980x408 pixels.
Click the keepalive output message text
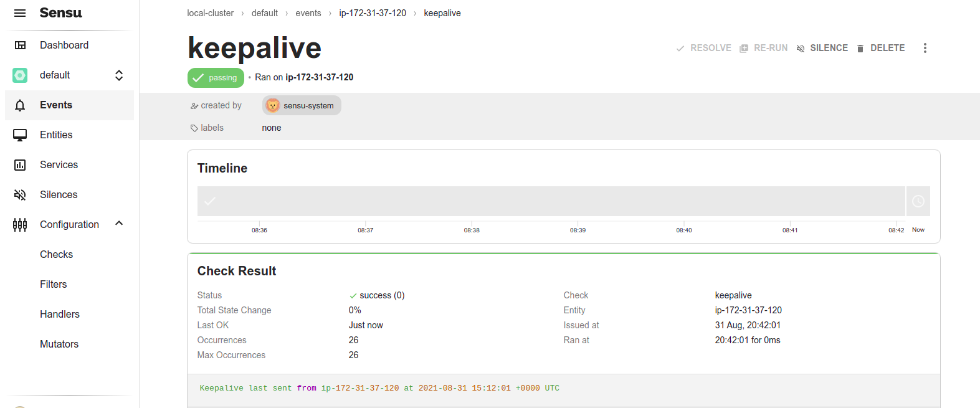pyautogui.click(x=379, y=388)
